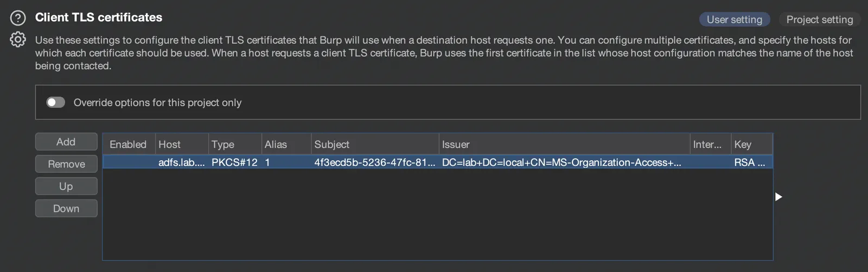Click the alias cell showing 1

(x=286, y=162)
